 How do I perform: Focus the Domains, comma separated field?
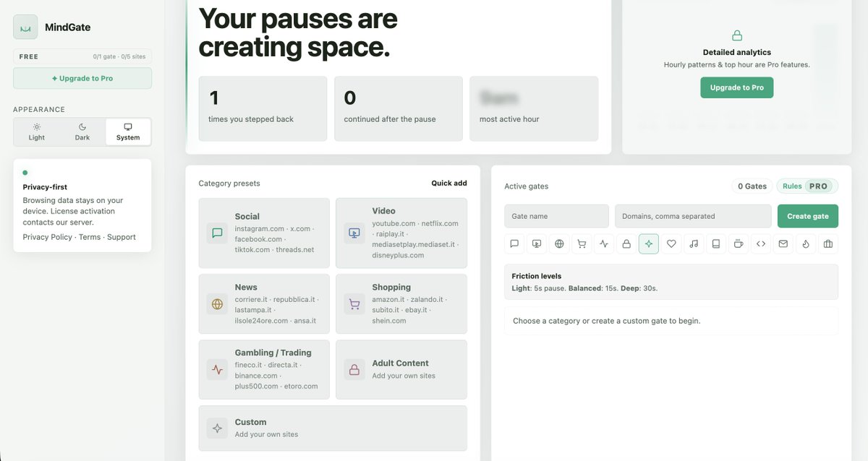pos(693,216)
